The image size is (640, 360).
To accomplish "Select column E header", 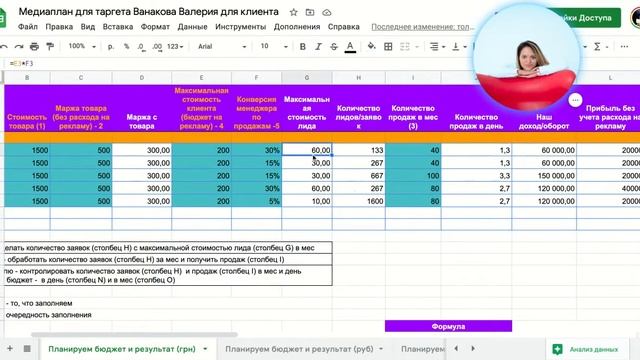I will click(202, 78).
